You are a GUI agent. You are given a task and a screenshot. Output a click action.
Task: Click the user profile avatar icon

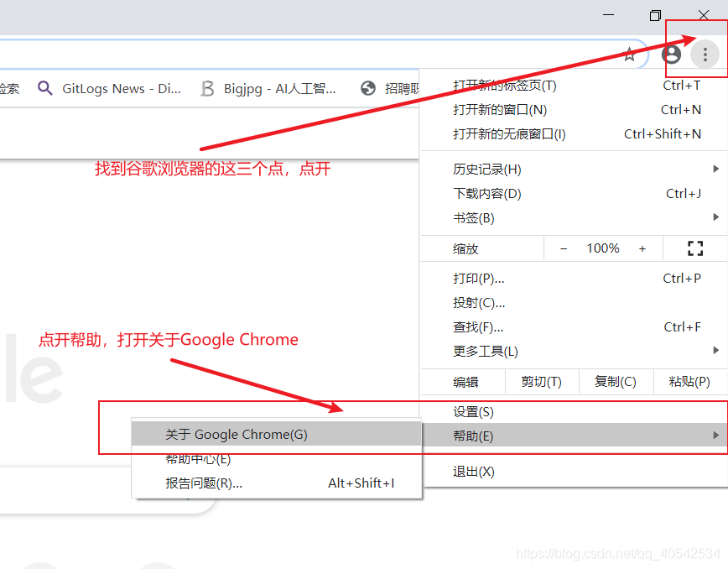pos(671,55)
